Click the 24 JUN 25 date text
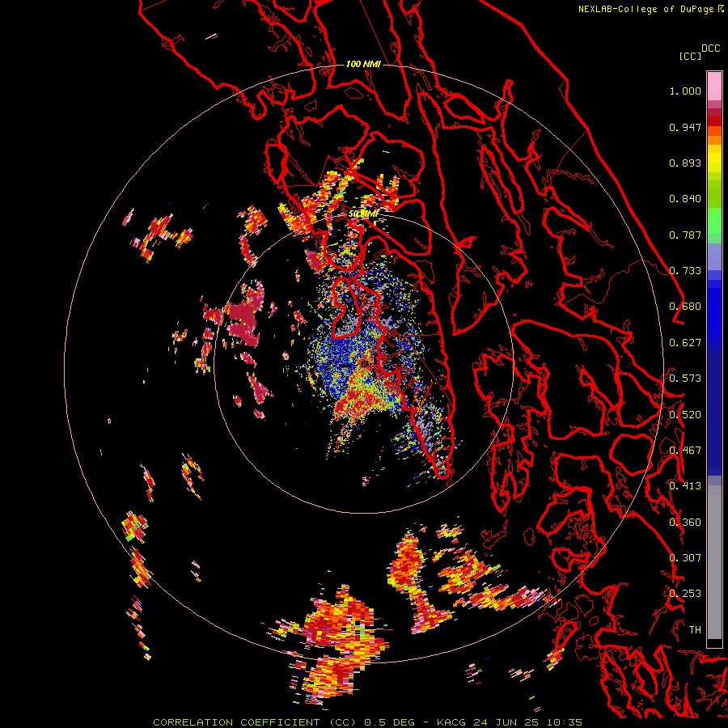 click(x=507, y=722)
